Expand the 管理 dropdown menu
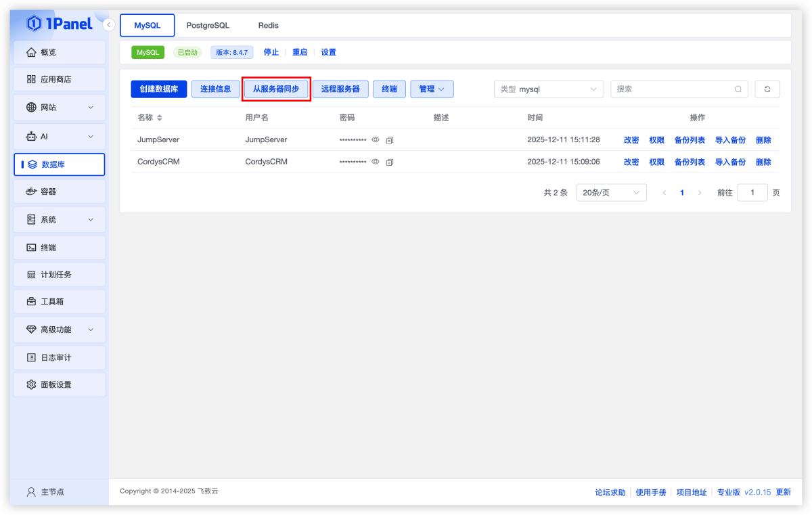The image size is (812, 515). (432, 89)
